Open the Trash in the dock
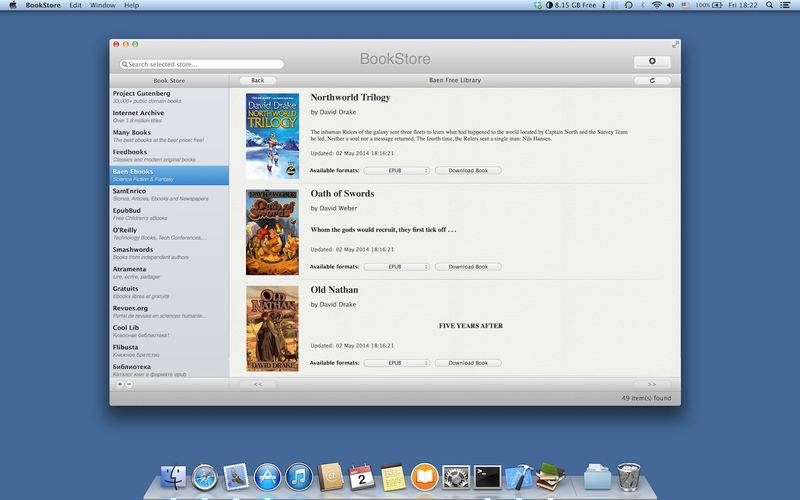The height and width of the screenshot is (500, 800). point(629,477)
